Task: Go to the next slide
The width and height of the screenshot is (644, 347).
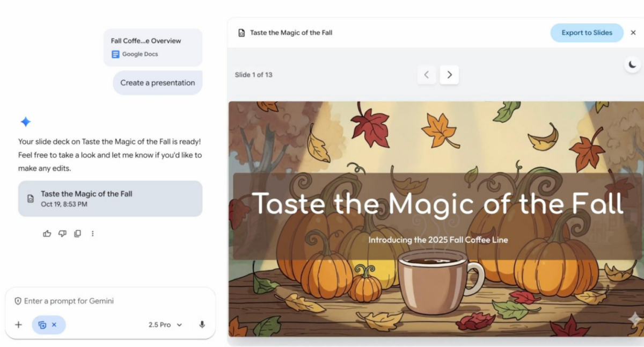Action: click(449, 75)
